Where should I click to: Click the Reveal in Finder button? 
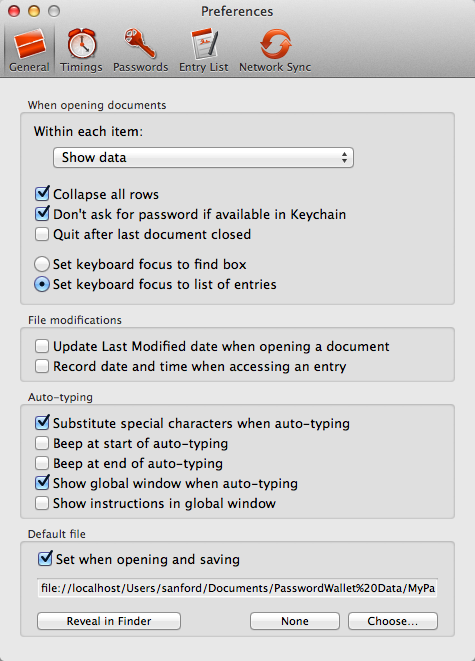click(109, 621)
